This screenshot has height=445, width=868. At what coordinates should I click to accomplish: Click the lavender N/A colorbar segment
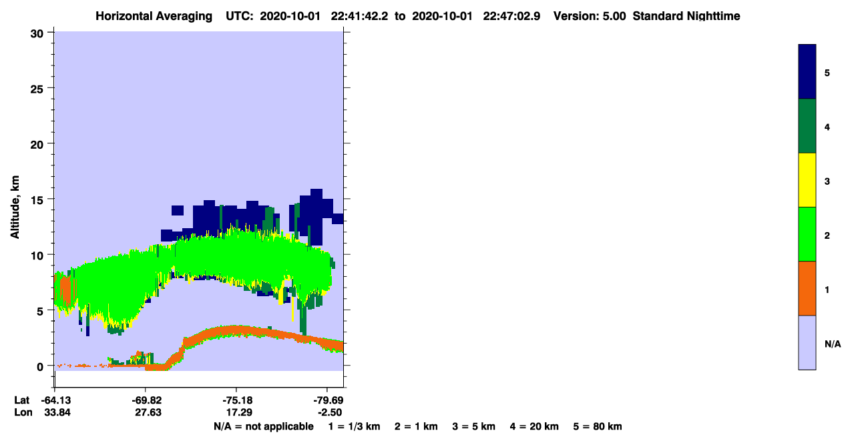[x=807, y=342]
